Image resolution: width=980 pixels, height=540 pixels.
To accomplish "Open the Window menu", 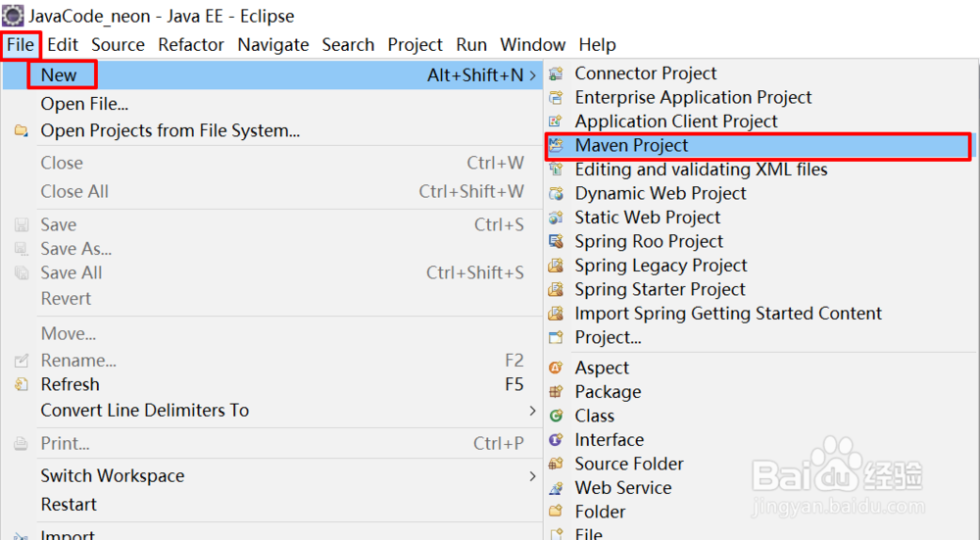I will (532, 45).
